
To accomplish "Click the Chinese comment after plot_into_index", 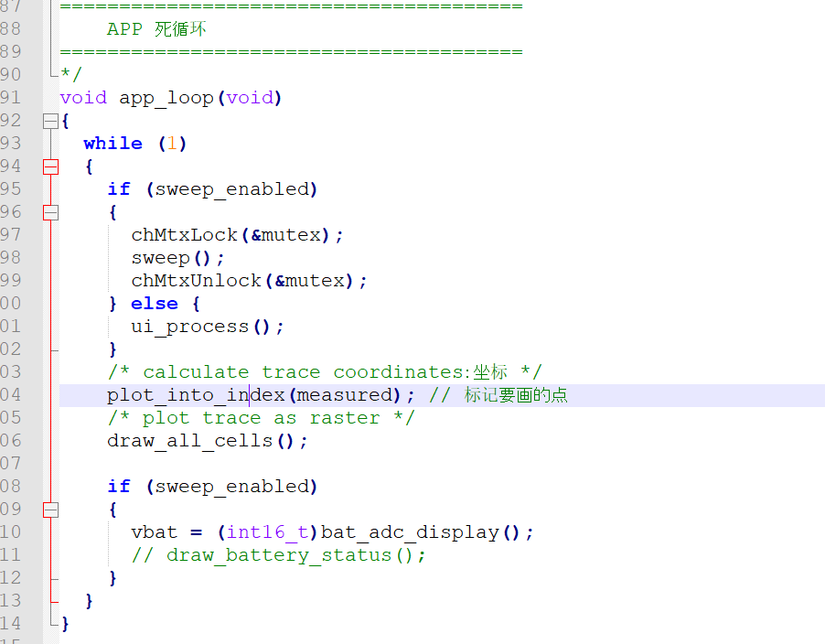I will click(x=515, y=395).
